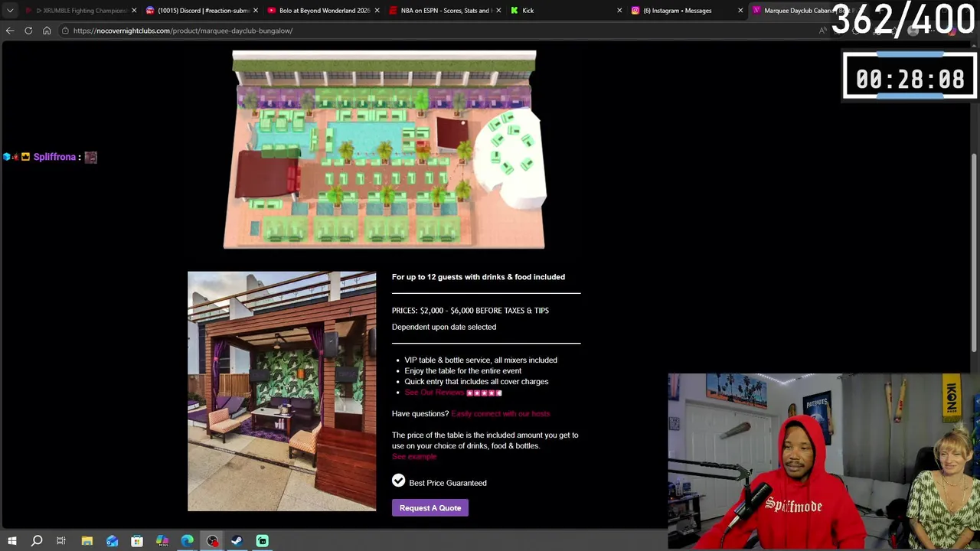Close the XRUMBLE Fighting Championship tab

(134, 11)
